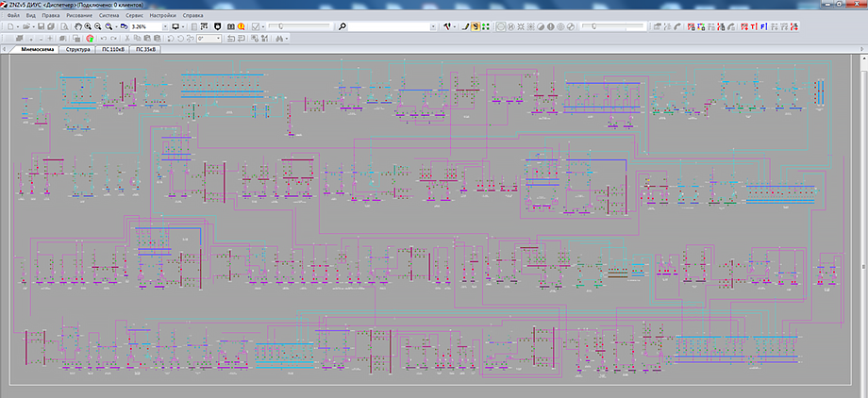Image resolution: width=868 pixels, height=398 pixels.
Task: Click the Open file folder icon
Action: pyautogui.click(x=26, y=26)
